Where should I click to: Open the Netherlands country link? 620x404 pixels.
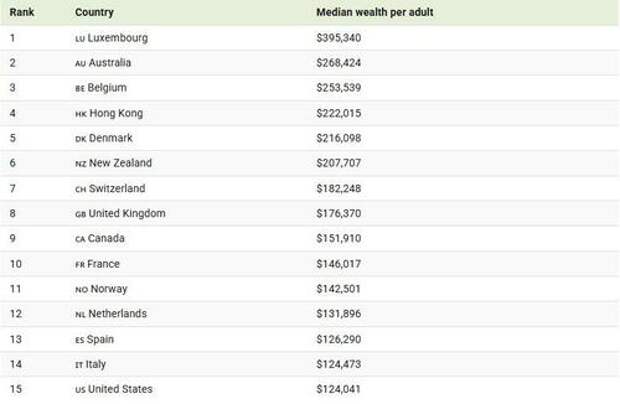tap(118, 314)
